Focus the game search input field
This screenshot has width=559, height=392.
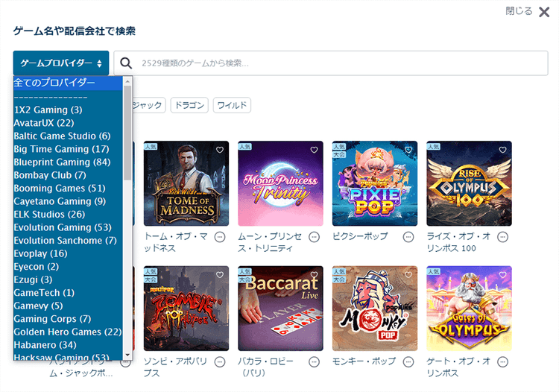[x=331, y=63]
